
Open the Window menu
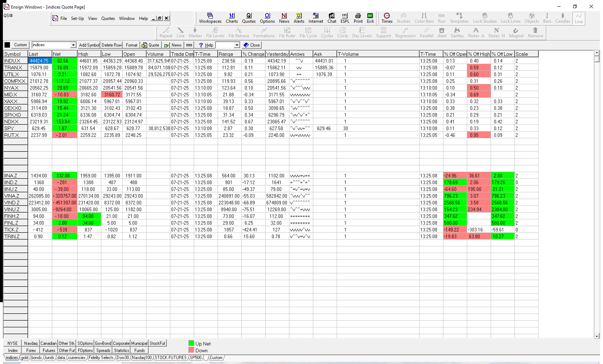[x=127, y=18]
